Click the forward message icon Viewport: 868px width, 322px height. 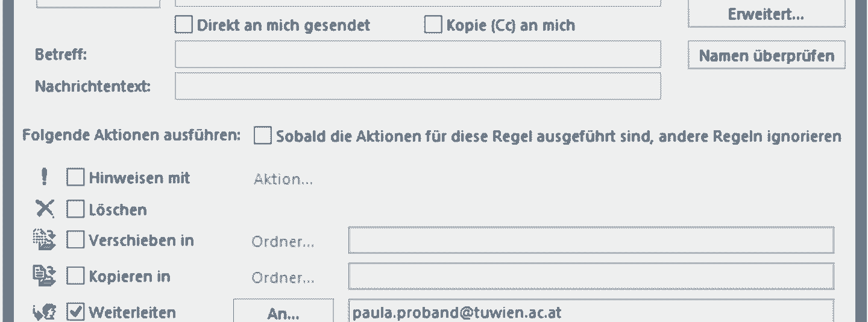point(45,312)
